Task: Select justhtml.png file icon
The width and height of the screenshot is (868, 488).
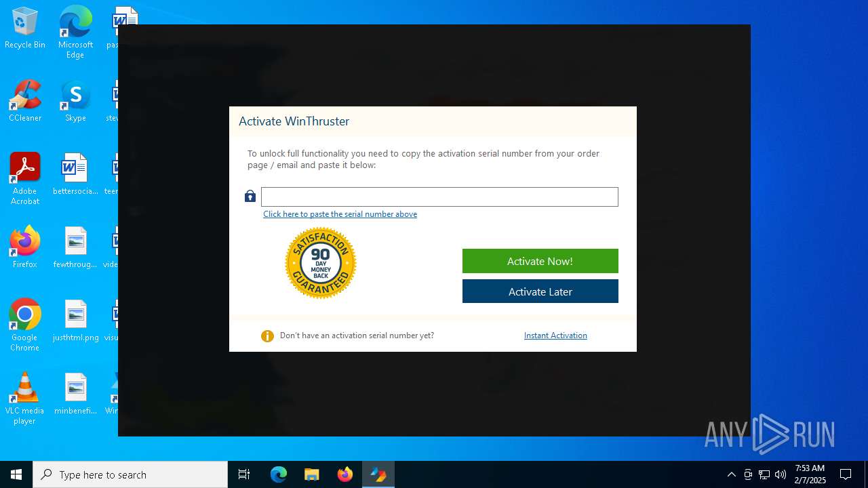Action: coord(75,321)
